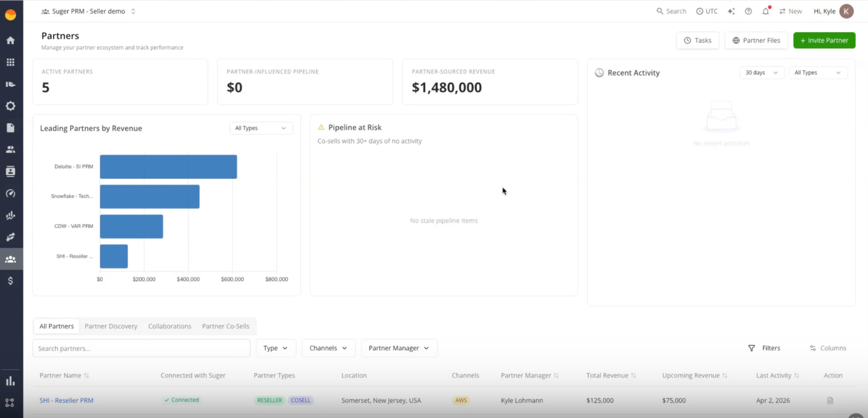The image size is (868, 418).
Task: Switch to Collaborations tab
Action: pyautogui.click(x=170, y=326)
